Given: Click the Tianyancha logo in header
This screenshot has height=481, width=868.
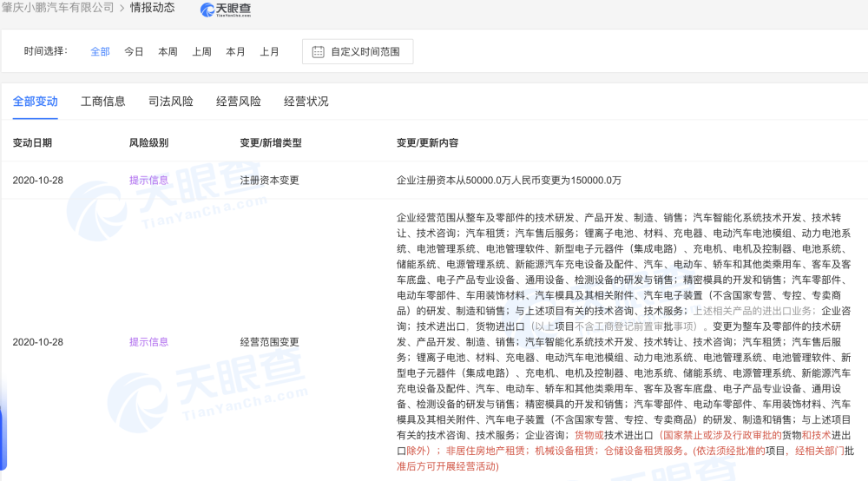Looking at the screenshot, I should [x=226, y=10].
